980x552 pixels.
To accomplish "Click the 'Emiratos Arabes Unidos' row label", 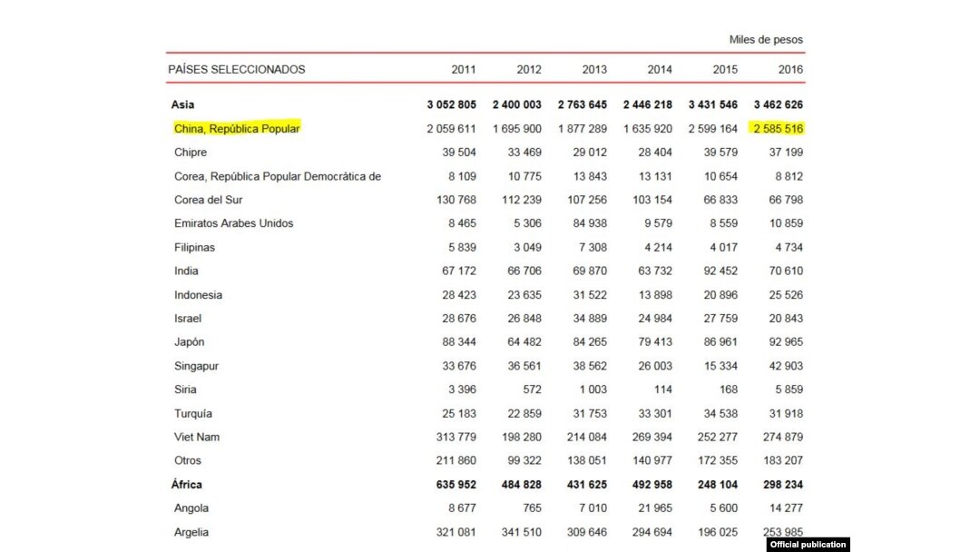I will [x=233, y=223].
